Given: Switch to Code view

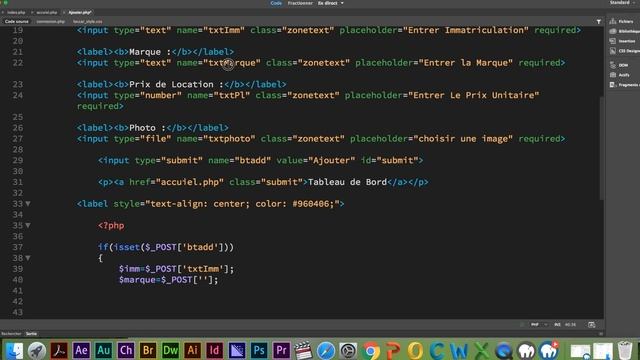Looking at the screenshot, I should click(276, 3).
